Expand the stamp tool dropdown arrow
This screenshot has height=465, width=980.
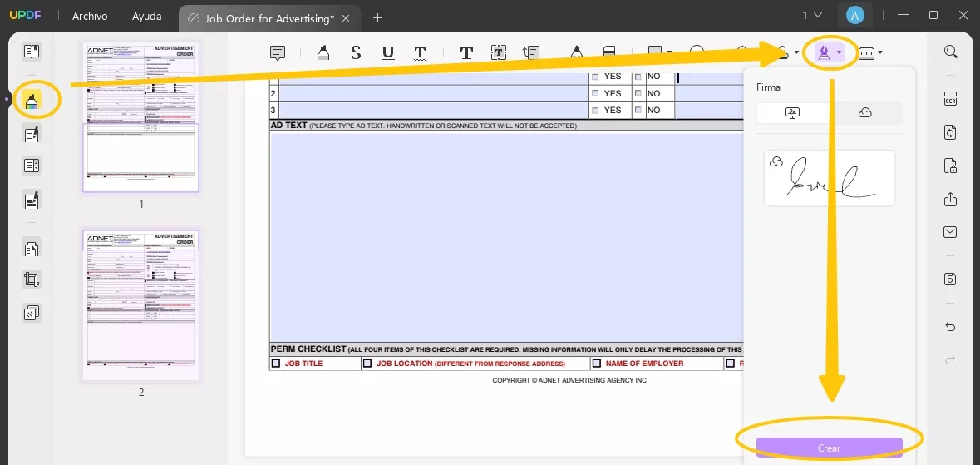(797, 52)
